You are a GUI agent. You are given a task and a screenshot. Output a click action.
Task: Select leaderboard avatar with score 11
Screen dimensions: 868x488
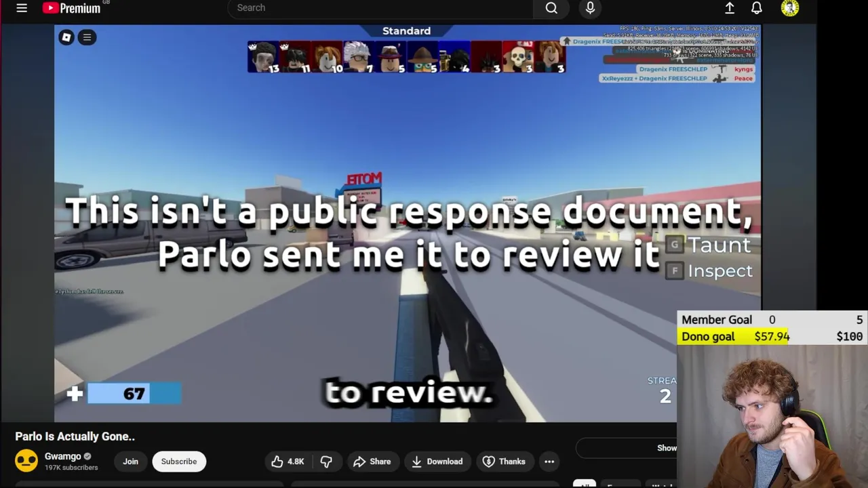coord(296,57)
